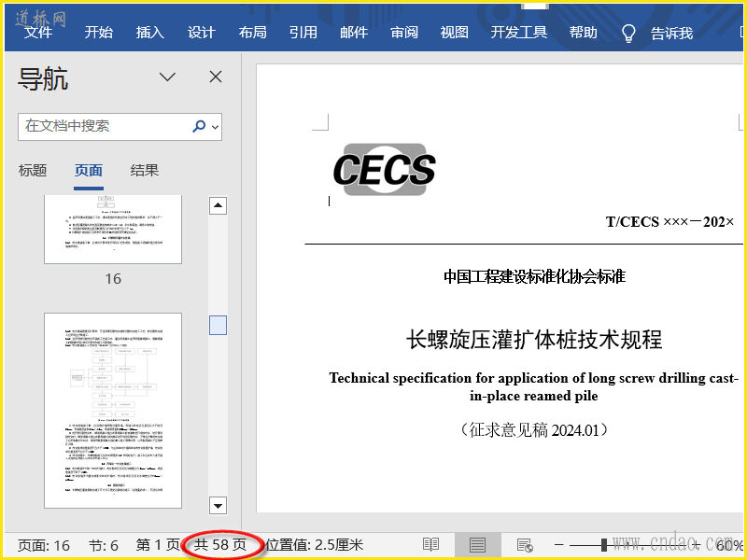Viewport: 747px width, 560px height.
Task: Open the 文件 menu
Action: [38, 33]
